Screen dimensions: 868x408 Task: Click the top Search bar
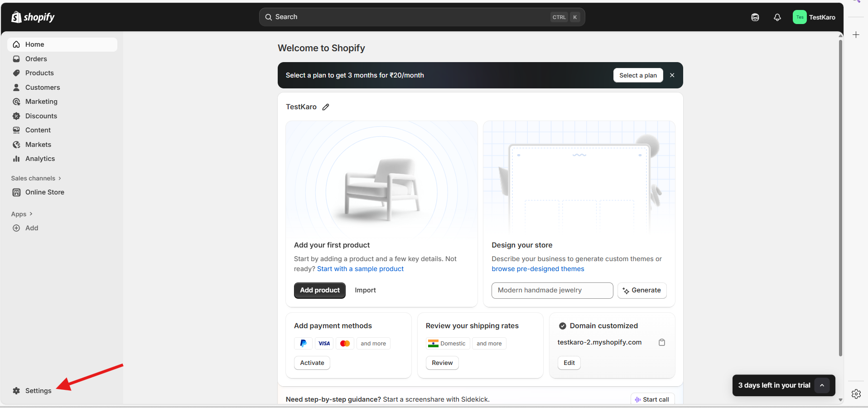[x=421, y=17]
